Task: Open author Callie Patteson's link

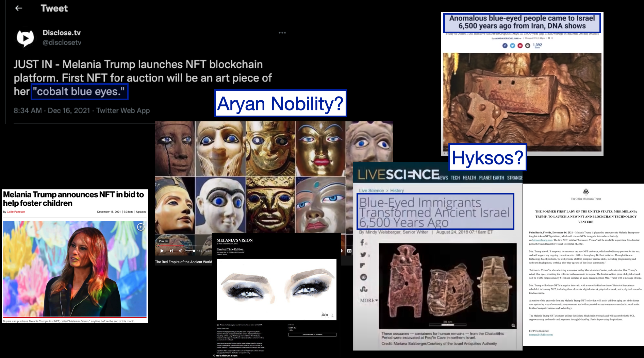Action: [x=16, y=212]
